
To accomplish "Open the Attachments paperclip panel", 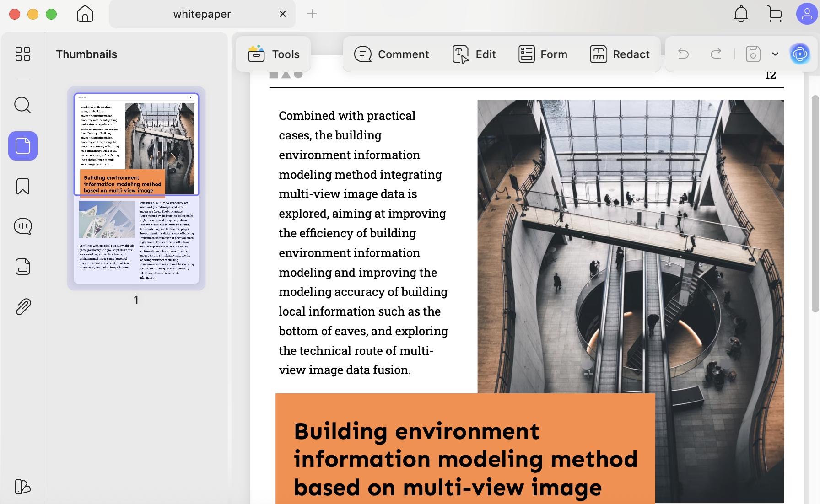I will pyautogui.click(x=23, y=307).
